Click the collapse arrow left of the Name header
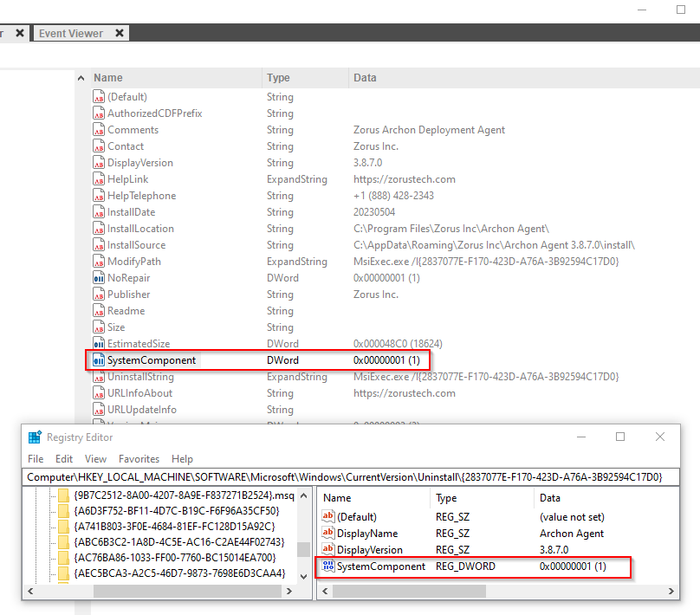 click(83, 78)
